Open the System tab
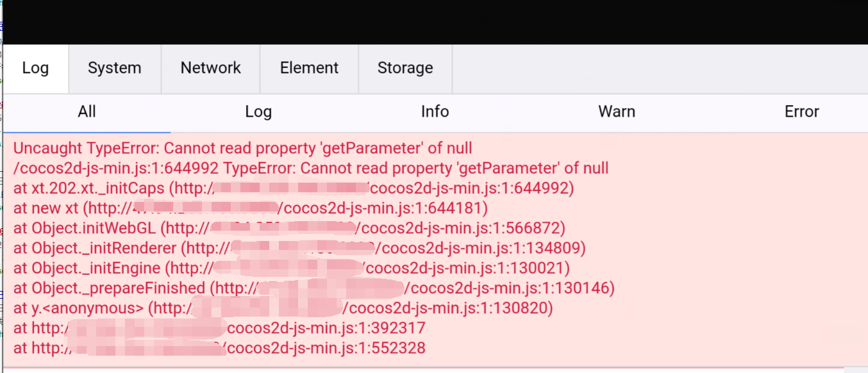 coord(114,68)
